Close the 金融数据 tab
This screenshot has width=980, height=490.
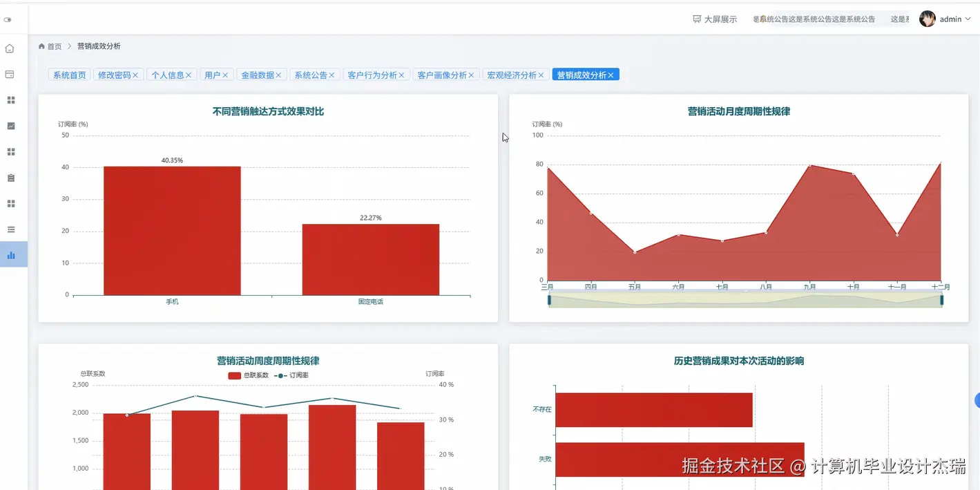(x=278, y=75)
